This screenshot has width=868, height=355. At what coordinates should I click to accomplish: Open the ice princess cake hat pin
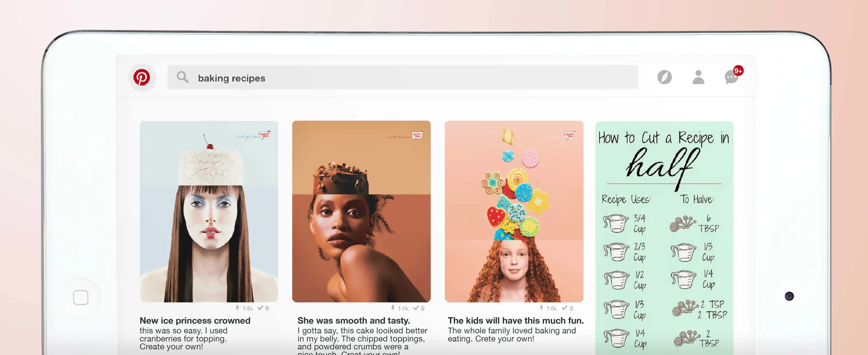click(209, 211)
